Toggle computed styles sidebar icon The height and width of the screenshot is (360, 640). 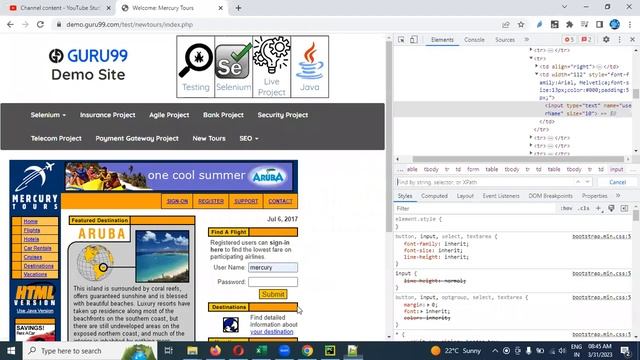coord(624,208)
